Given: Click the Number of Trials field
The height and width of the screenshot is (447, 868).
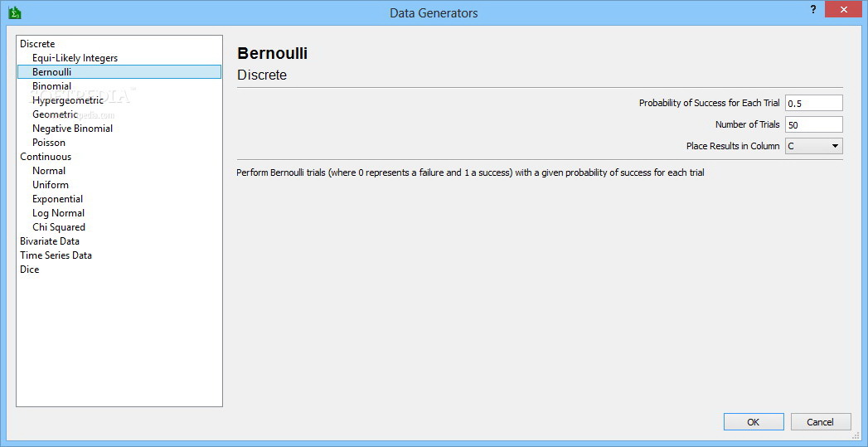Looking at the screenshot, I should coord(813,124).
